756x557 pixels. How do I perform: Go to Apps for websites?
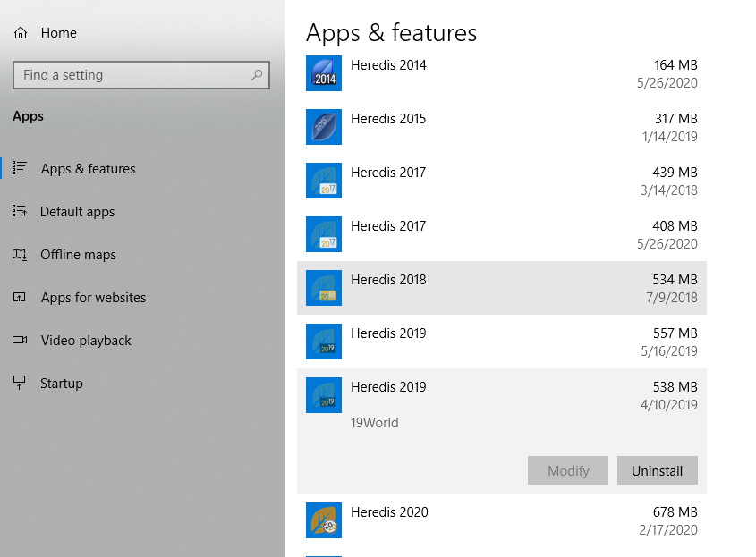[93, 298]
